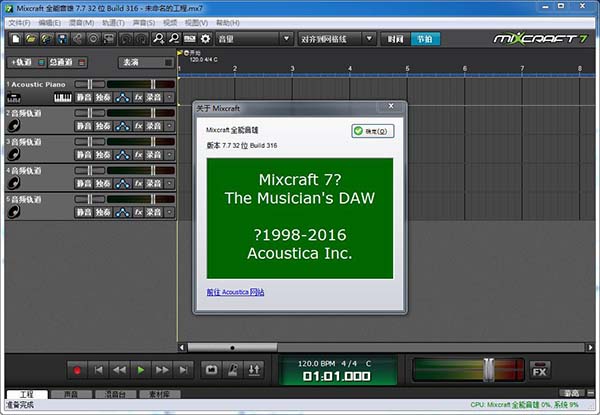The height and width of the screenshot is (415, 600).
Task: Arm recording on Acoustic Piano track
Action: [153, 98]
